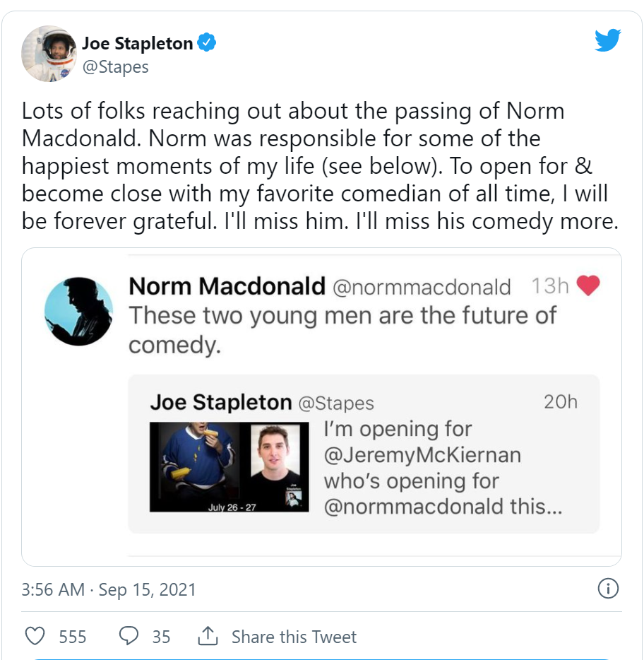Open tweet info circle icon

[608, 588]
